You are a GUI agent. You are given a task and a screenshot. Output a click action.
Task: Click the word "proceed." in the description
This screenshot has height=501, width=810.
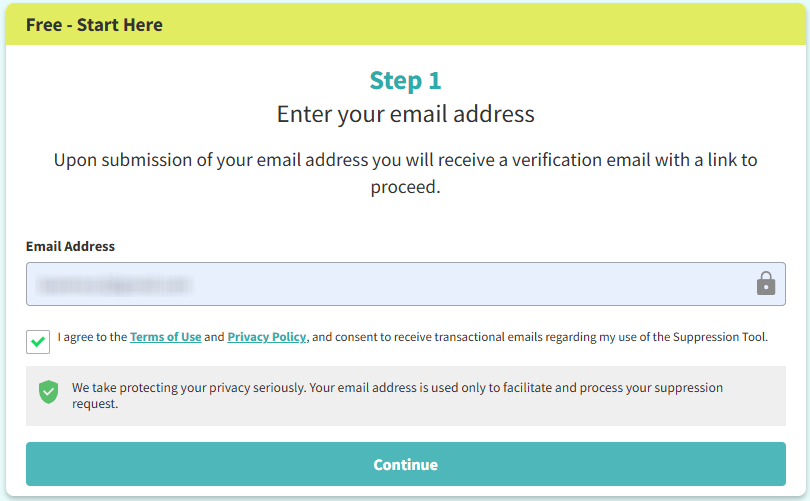(405, 187)
